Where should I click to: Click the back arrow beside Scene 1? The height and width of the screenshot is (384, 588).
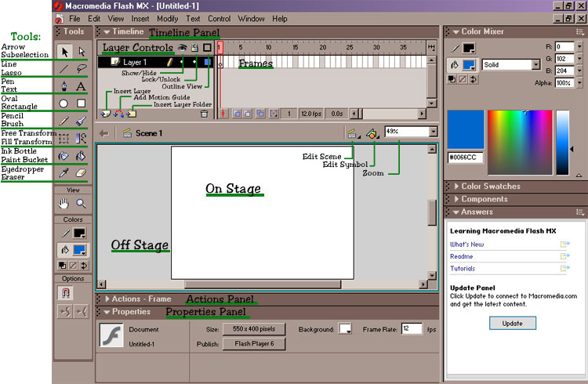pos(104,133)
